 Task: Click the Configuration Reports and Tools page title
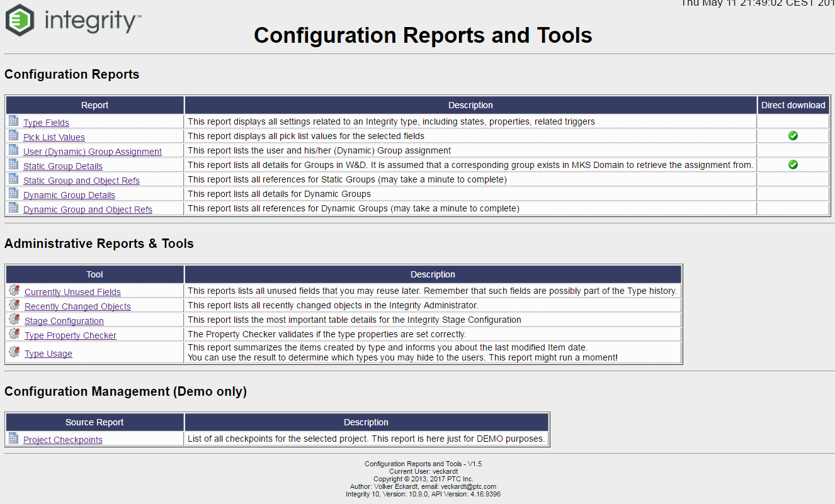(x=423, y=35)
